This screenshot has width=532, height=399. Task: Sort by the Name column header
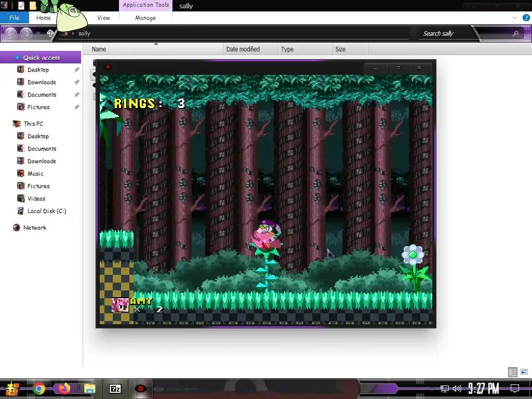click(152, 49)
